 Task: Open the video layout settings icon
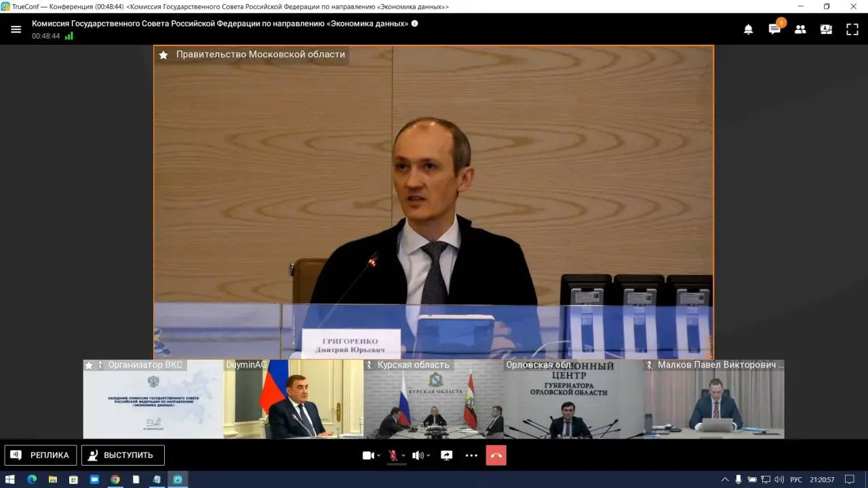click(826, 29)
